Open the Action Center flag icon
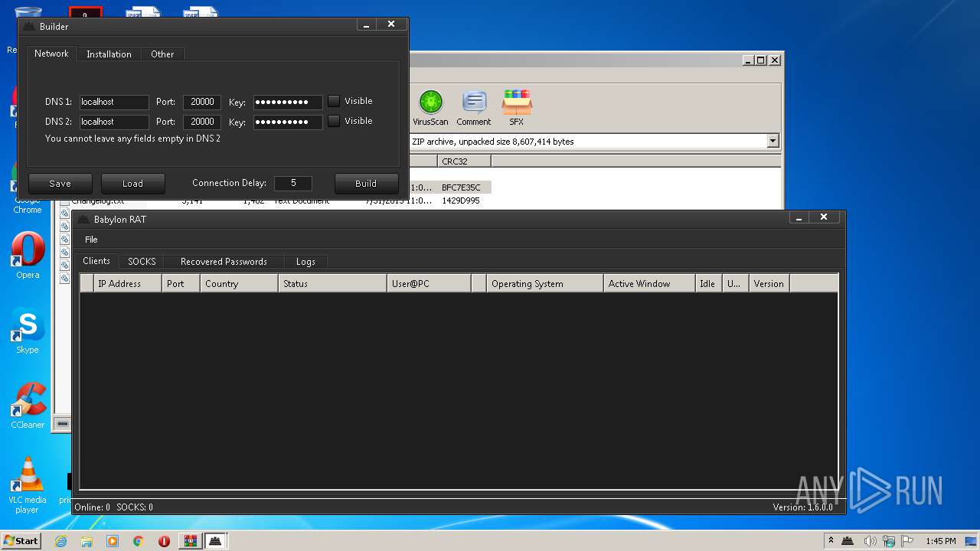 pyautogui.click(x=907, y=541)
